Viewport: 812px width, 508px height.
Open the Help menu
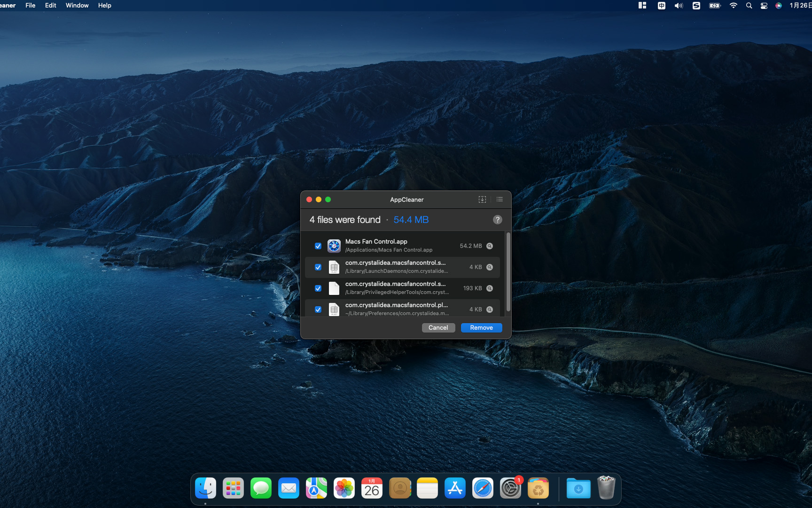tap(105, 6)
